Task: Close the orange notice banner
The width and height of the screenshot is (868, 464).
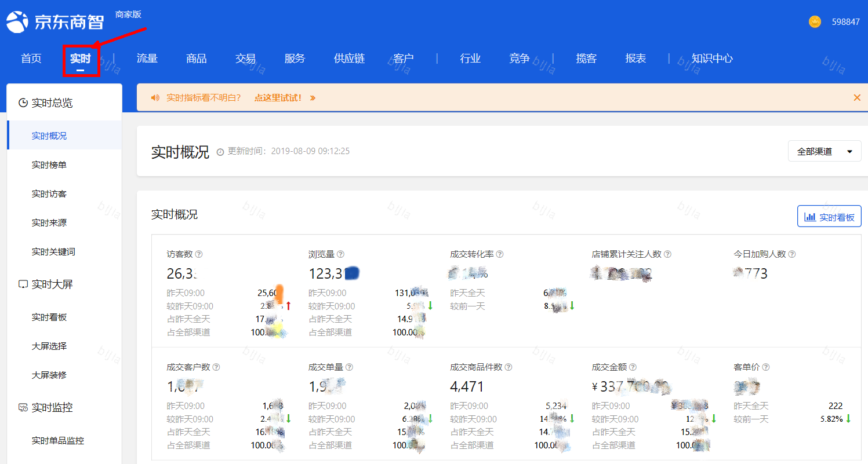Action: 857,97
